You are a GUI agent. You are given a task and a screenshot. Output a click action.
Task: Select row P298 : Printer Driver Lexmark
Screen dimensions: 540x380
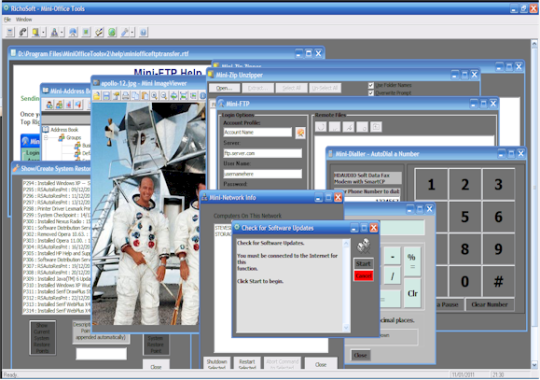[x=56, y=209]
